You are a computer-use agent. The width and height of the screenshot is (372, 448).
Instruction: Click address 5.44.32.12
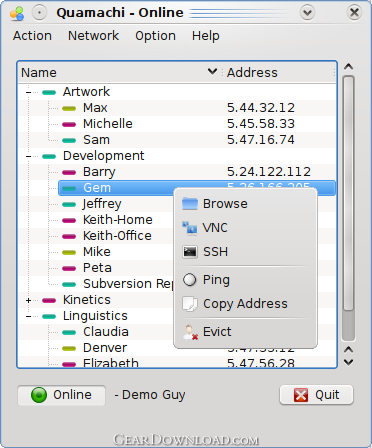point(261,108)
